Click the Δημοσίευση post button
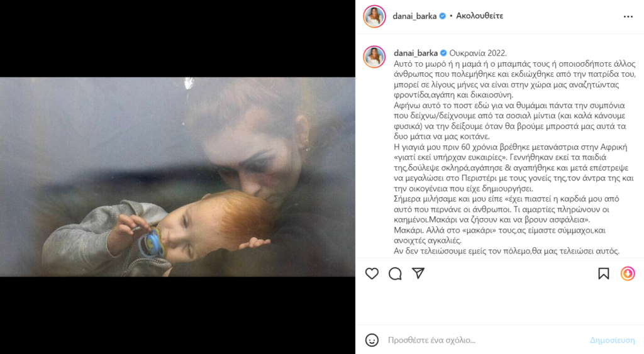 point(612,340)
